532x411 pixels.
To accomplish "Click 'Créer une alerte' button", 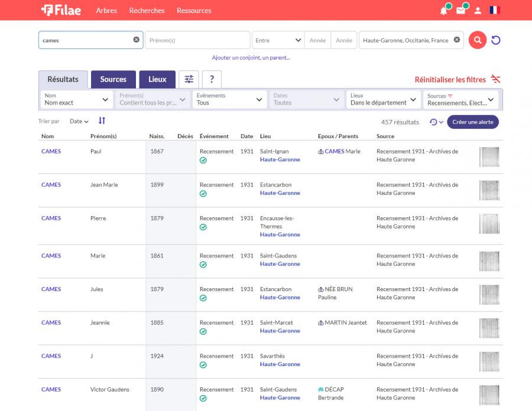I will point(473,122).
